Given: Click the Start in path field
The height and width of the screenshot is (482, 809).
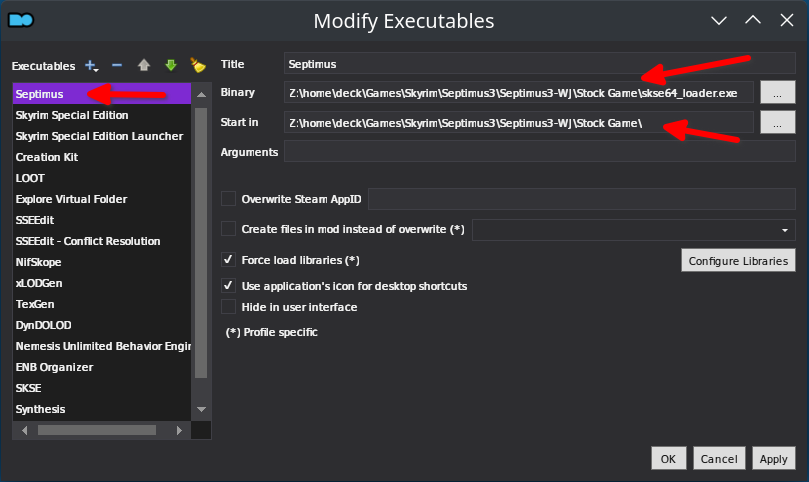Looking at the screenshot, I should (x=519, y=123).
